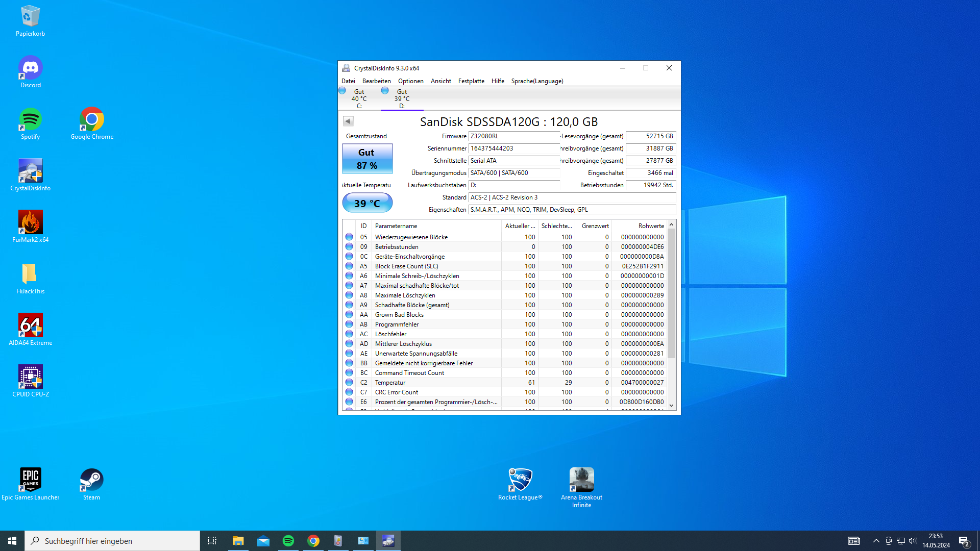This screenshot has width=980, height=551.
Task: Click the Gut 87 % health status button
Action: pyautogui.click(x=367, y=159)
